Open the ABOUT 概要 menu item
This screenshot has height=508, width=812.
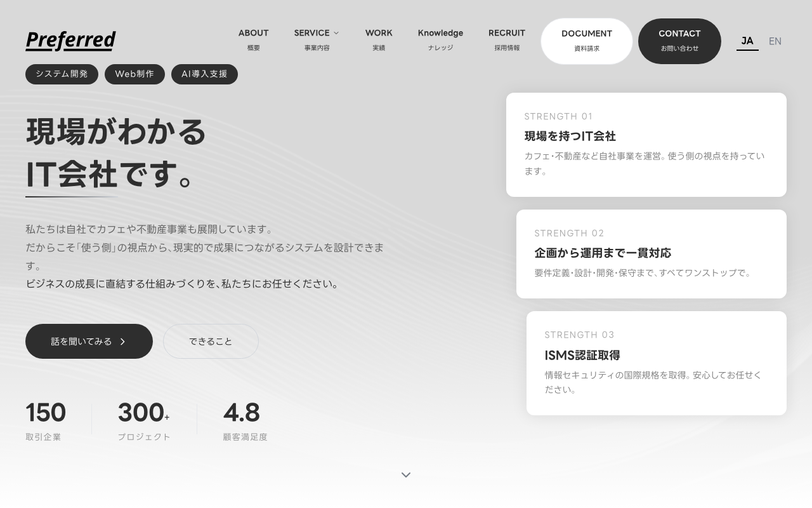pos(253,40)
